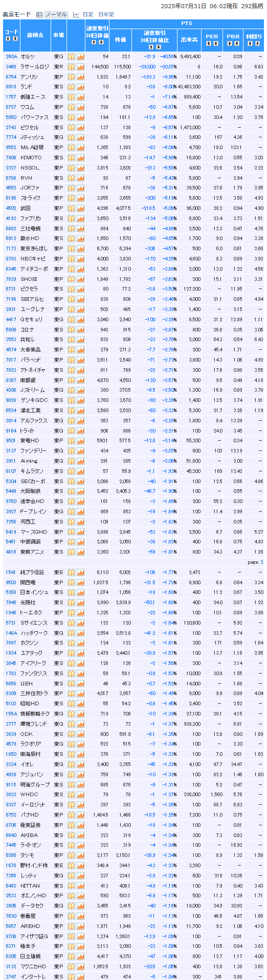Open stock code 4816 link

coord(11,552)
